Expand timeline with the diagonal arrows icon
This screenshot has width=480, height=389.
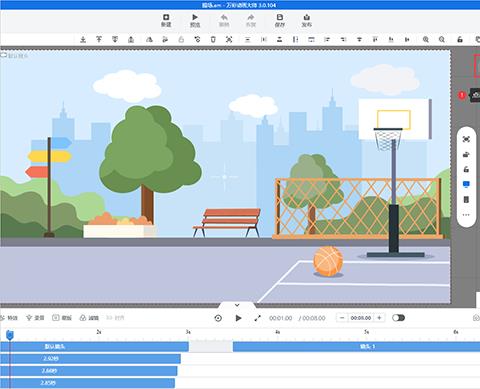click(257, 318)
